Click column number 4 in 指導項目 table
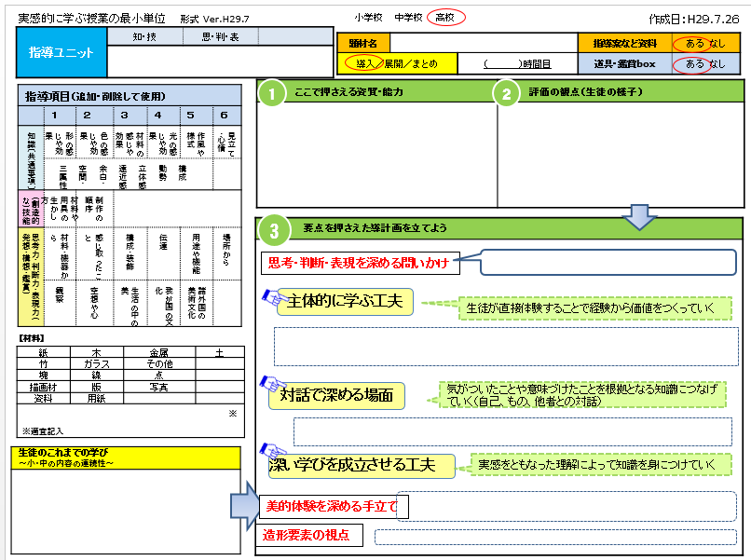 click(157, 115)
